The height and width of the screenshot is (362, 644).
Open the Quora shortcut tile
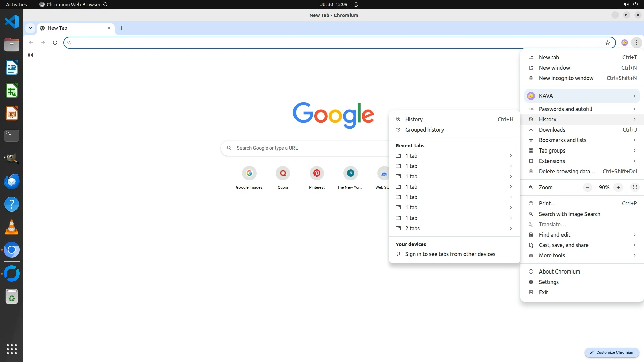(283, 173)
